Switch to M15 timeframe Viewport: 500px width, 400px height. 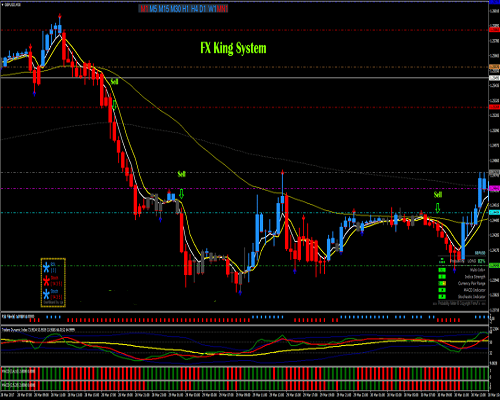pos(164,9)
